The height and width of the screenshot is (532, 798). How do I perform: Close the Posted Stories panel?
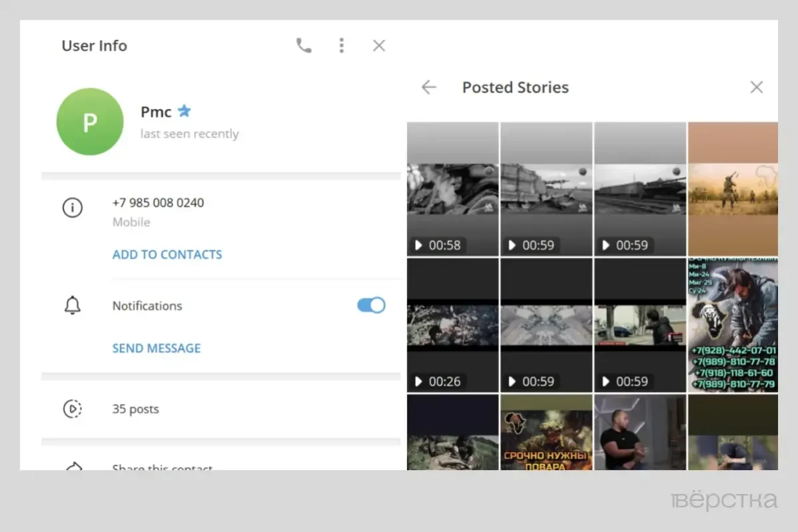pos(757,87)
